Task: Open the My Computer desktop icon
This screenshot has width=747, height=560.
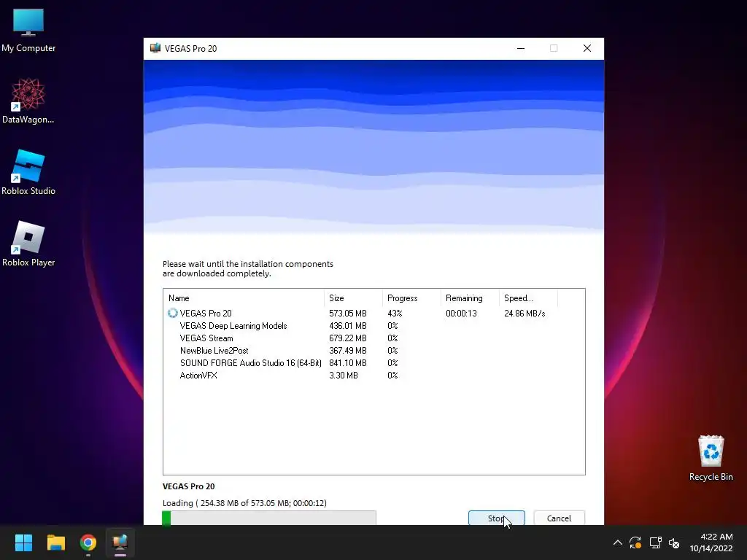Action: [28, 30]
